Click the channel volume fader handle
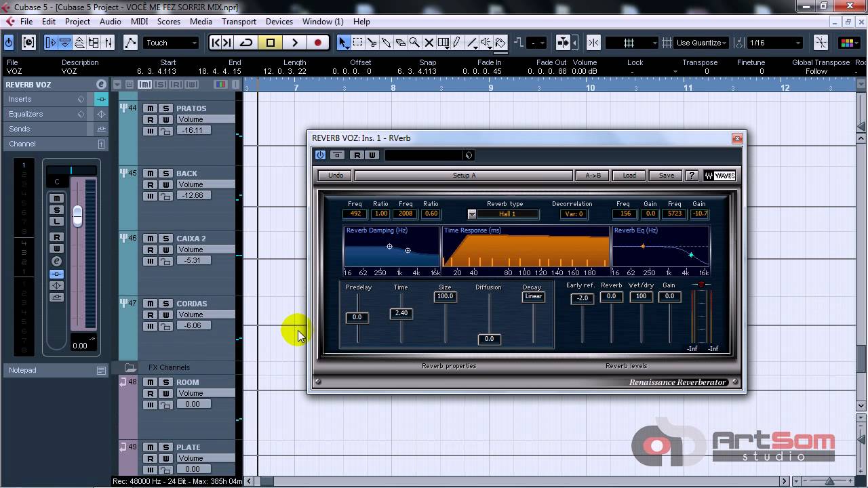Screen dimensions: 868x488 (77, 215)
